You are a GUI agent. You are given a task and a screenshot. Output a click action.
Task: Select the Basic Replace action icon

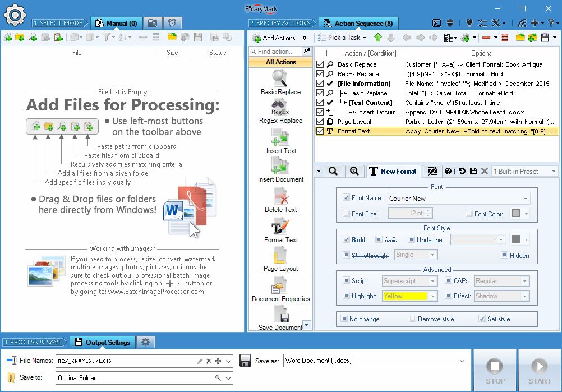280,78
